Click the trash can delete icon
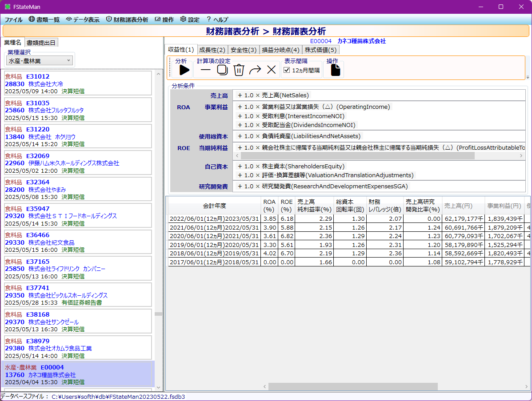This screenshot has width=532, height=401. (239, 70)
